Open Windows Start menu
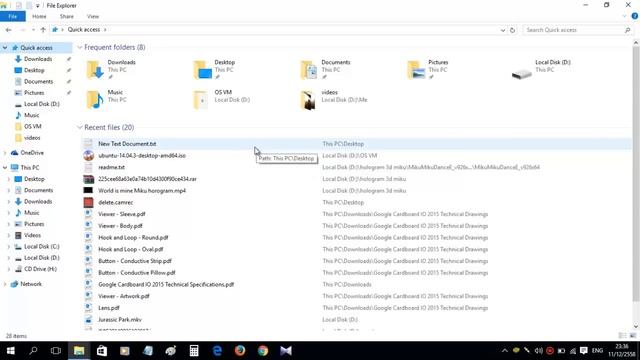 [x=11, y=351]
